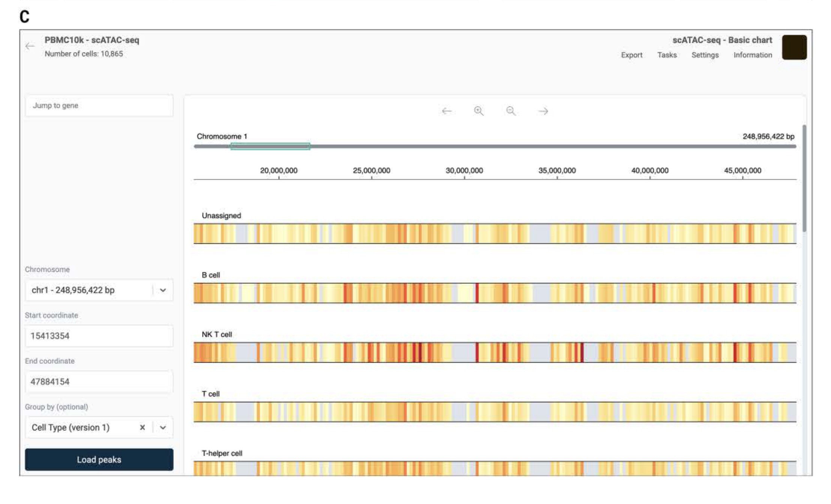This screenshot has height=504, width=831.
Task: Pan genome view left with arrow
Action: click(446, 111)
